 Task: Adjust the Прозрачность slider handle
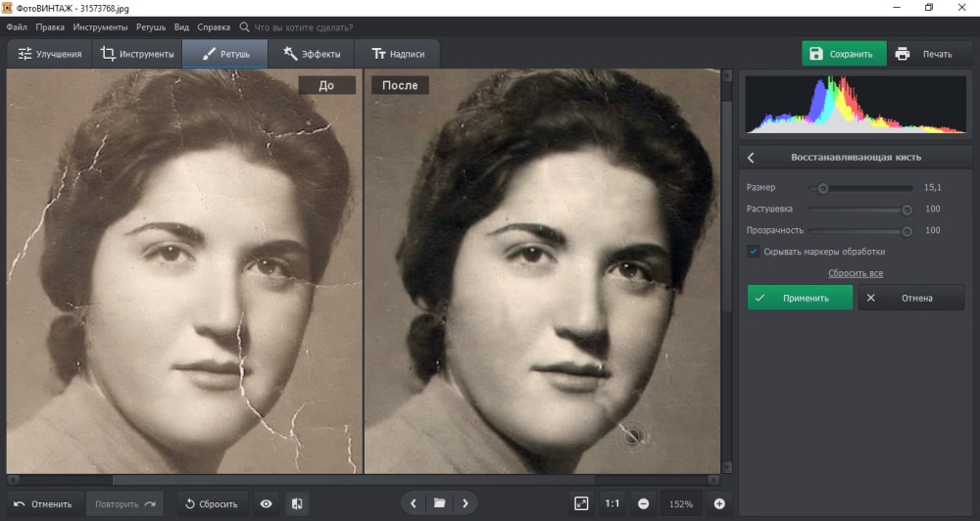coord(906,231)
